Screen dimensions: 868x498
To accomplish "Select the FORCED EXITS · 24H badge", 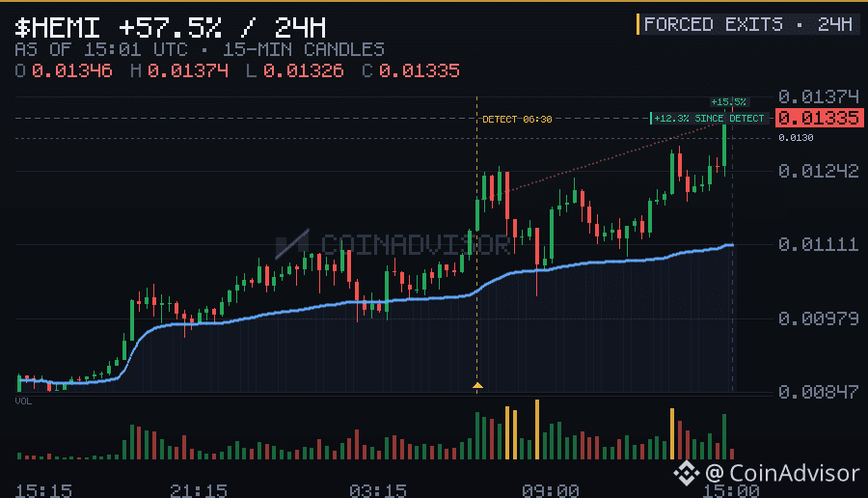I will click(x=748, y=24).
